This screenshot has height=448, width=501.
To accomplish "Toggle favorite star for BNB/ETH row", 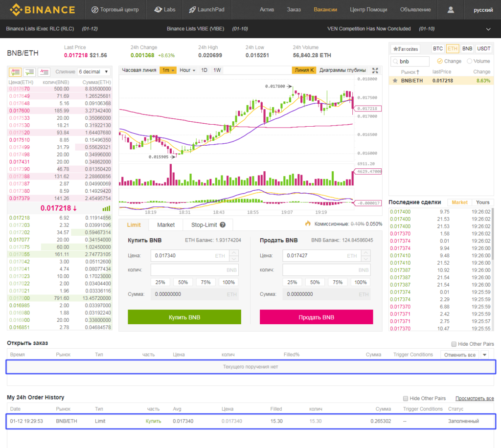I will tap(395, 81).
